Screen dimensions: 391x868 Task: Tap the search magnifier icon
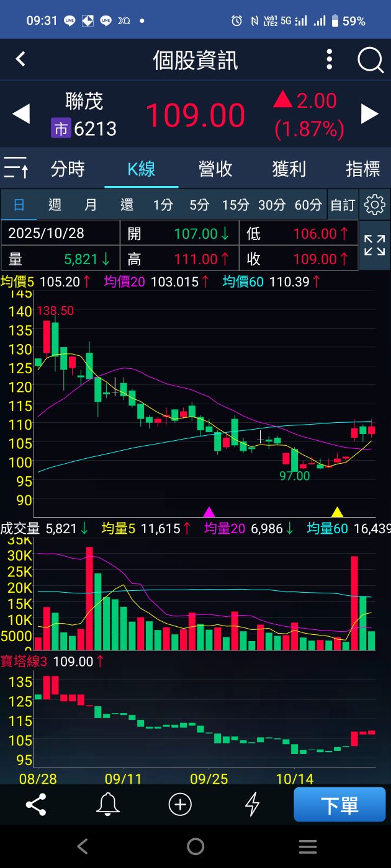(371, 60)
